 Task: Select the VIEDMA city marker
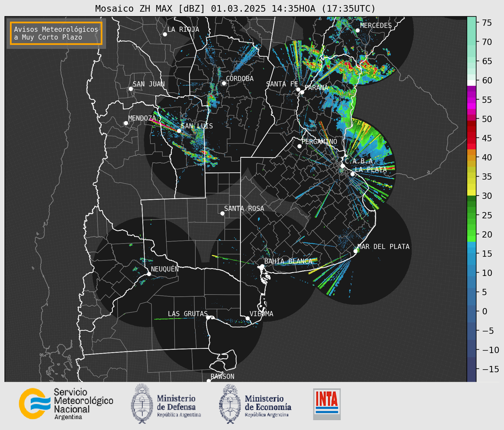tap(247, 318)
